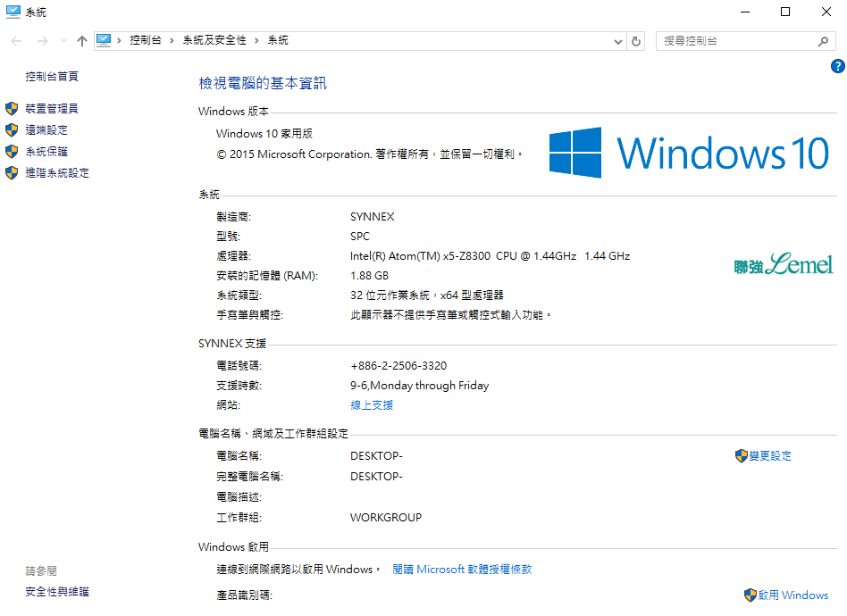Refresh the page with the refresh icon
This screenshot has height=616, width=847.
636,41
